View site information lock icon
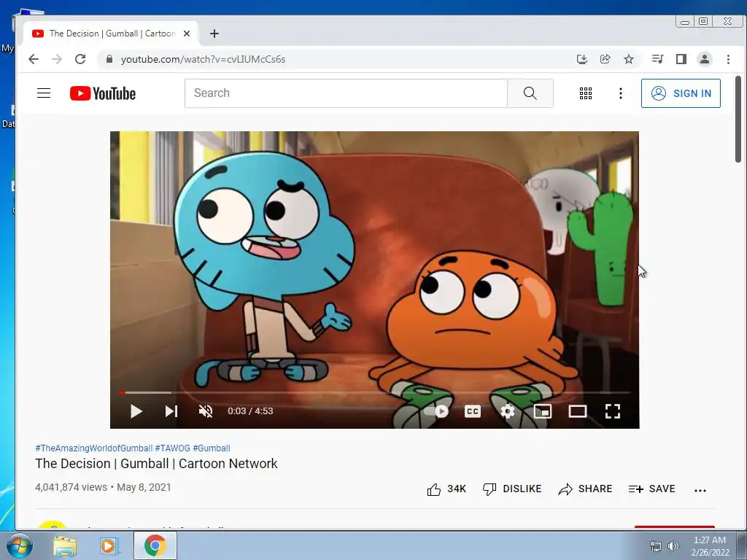 click(x=109, y=59)
